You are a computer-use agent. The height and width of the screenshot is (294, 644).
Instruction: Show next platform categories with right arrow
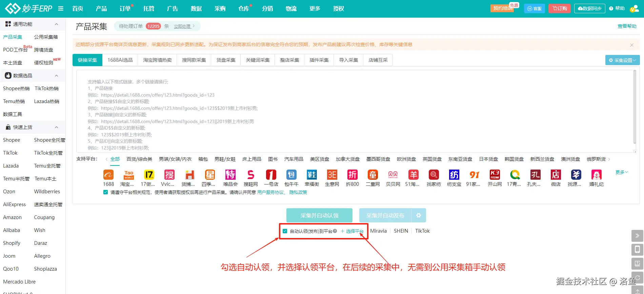[609, 159]
